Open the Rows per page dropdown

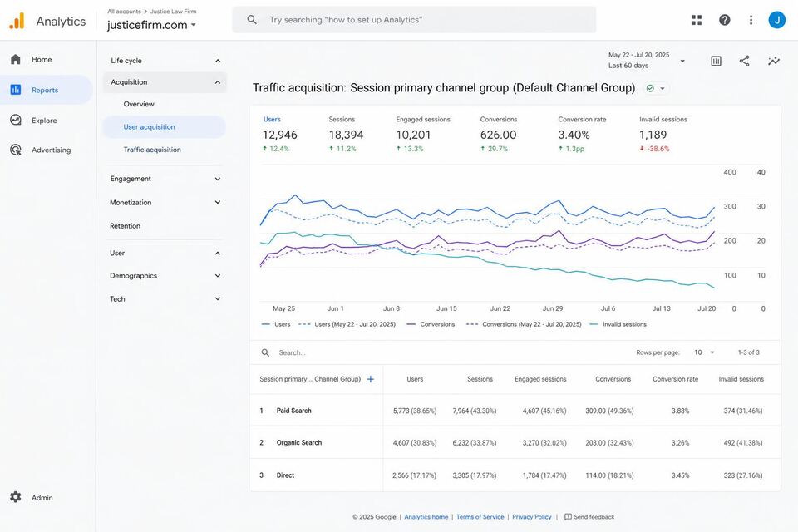pyautogui.click(x=704, y=352)
